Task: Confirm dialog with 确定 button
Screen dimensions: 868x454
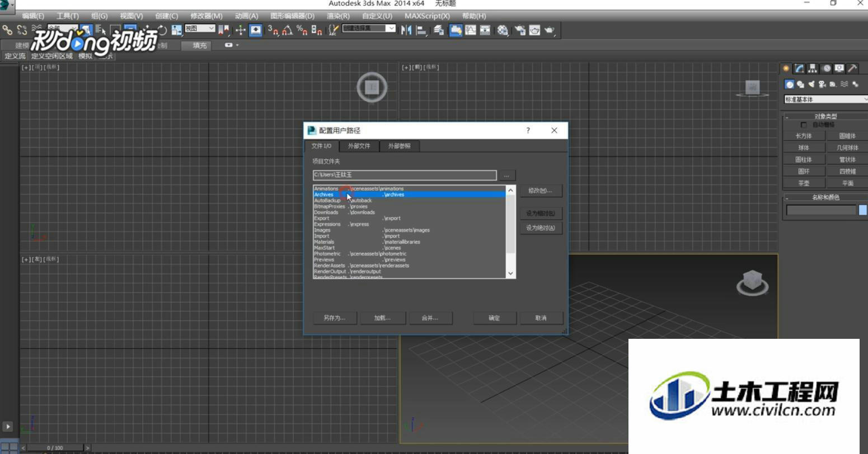Action: (494, 318)
